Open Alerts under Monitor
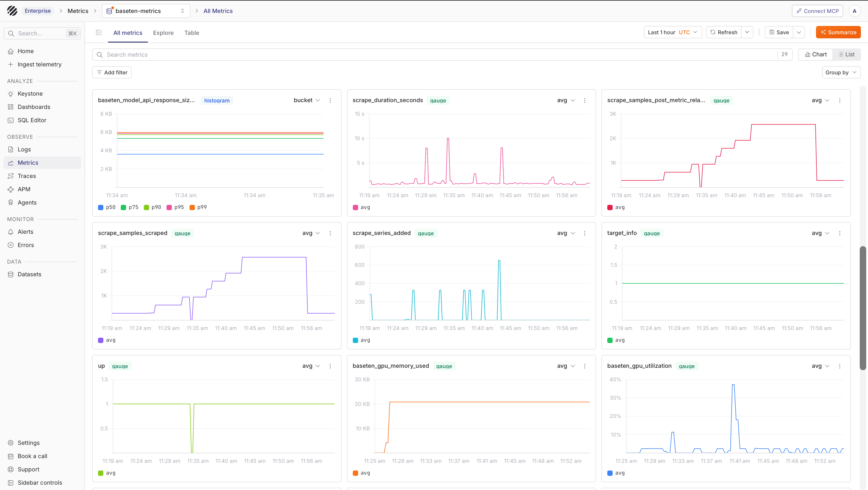The height and width of the screenshot is (490, 868). tap(42, 232)
